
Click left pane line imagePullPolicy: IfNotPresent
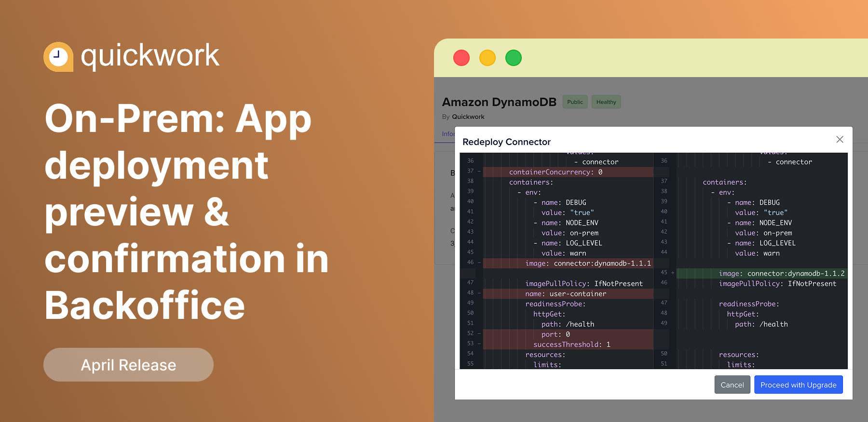pos(584,283)
